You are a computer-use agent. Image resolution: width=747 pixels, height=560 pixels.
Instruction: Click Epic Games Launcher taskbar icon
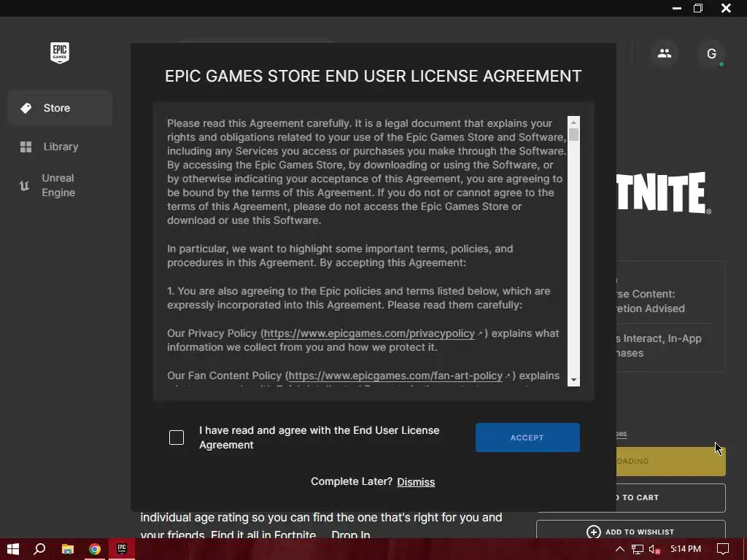tap(122, 549)
